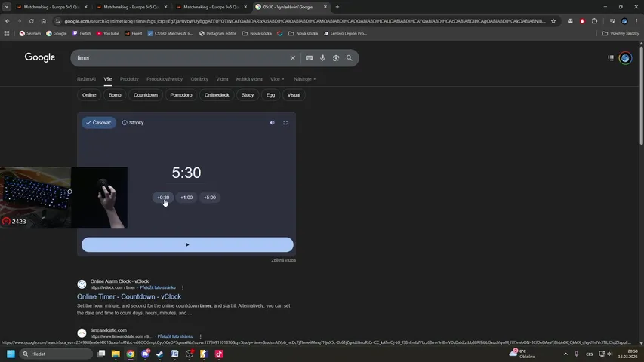Image resolution: width=644 pixels, height=362 pixels.
Task: Open TikTok app from taskbar
Action: (219, 354)
